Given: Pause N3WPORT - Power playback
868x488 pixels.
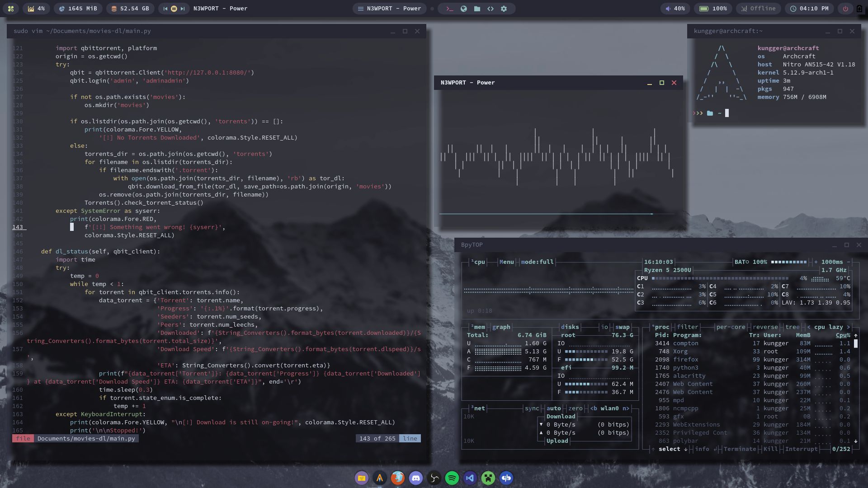Looking at the screenshot, I should [x=173, y=8].
